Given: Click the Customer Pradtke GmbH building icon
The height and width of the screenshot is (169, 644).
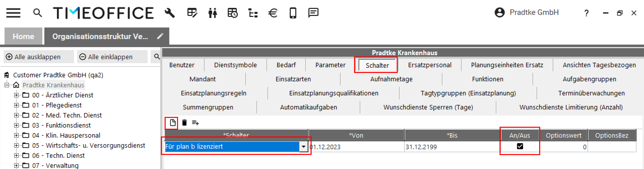Looking at the screenshot, I should point(7,75).
